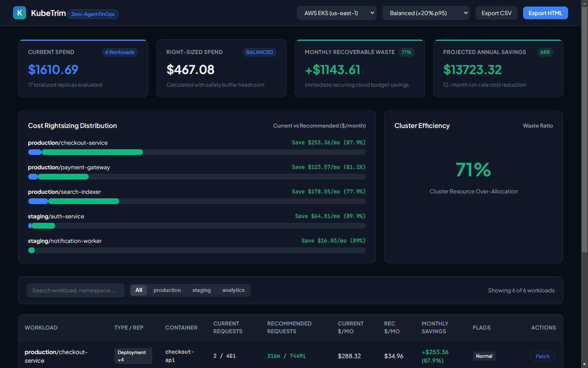Screen dimensions: 588x368
Task: Click the checkout-service cost distribution bar
Action: coord(197,152)
